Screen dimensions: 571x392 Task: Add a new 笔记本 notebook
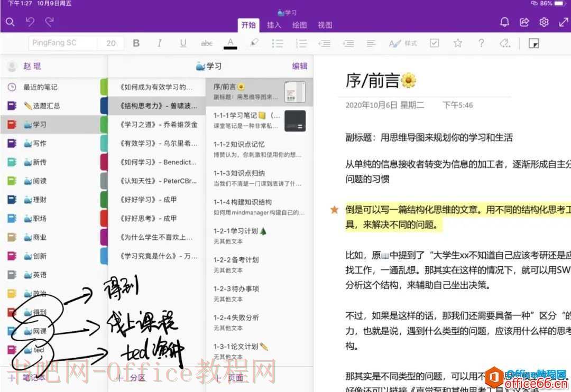coord(27,378)
